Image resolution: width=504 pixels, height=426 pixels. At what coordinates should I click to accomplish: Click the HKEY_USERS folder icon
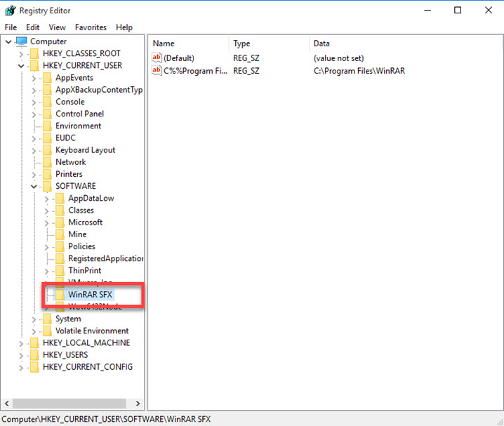pyautogui.click(x=34, y=355)
